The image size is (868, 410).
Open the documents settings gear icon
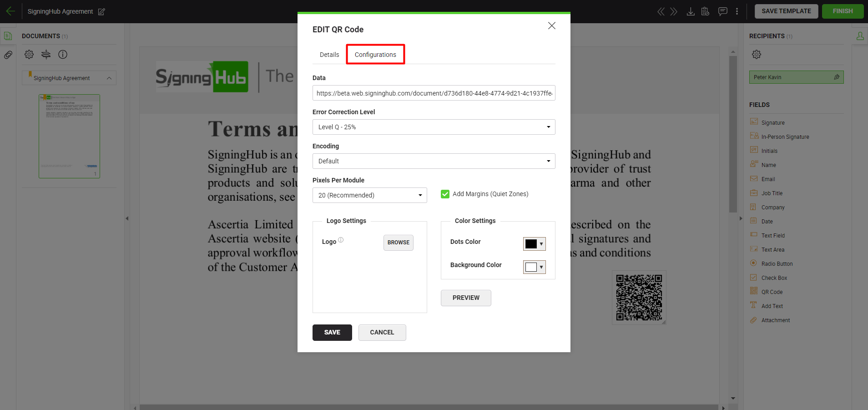29,55
